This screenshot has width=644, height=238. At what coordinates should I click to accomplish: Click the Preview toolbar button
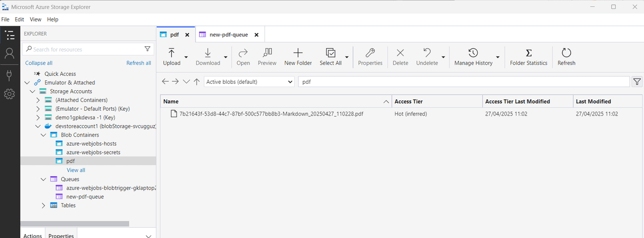click(x=267, y=56)
